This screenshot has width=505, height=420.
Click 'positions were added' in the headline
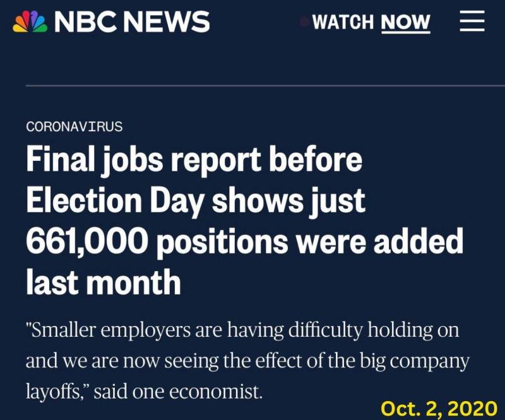[x=310, y=242]
